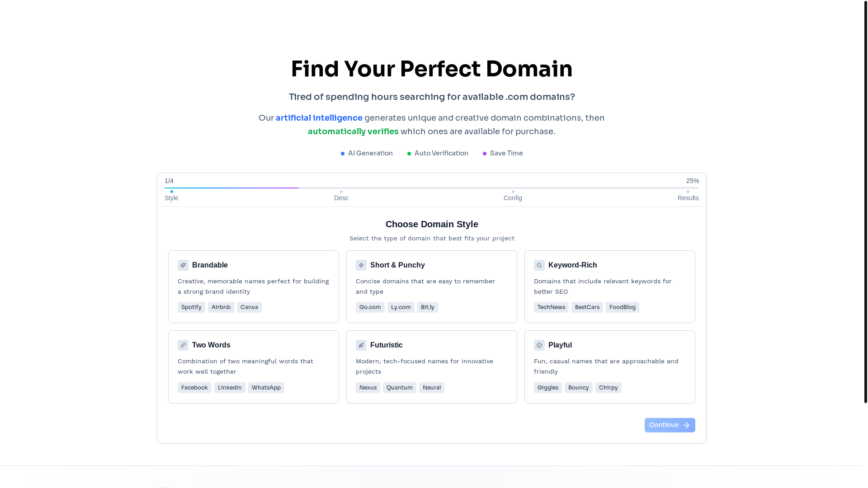Click the Bouncy example tag
The image size is (868, 488).
[x=579, y=388]
